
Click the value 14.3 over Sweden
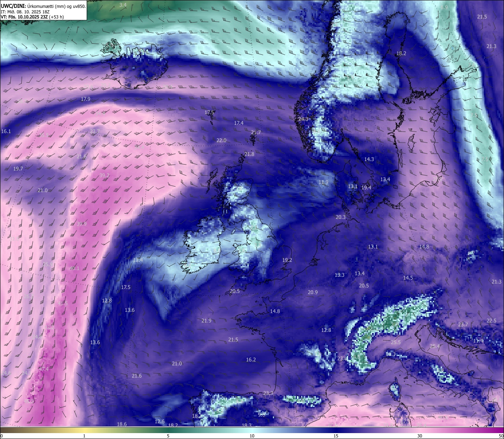pos(369,159)
